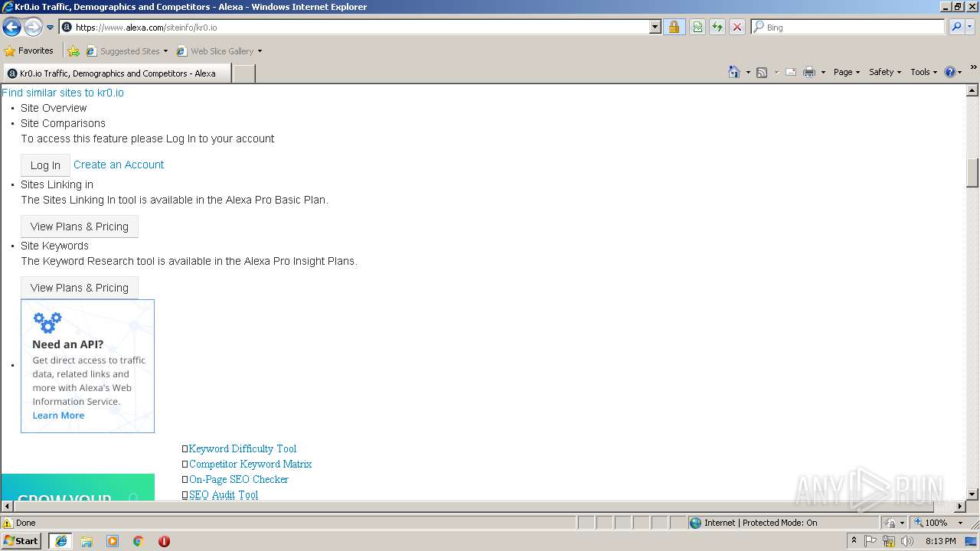The image size is (980, 551).
Task: Open Chrome taskbar icon
Action: pyautogui.click(x=139, y=541)
